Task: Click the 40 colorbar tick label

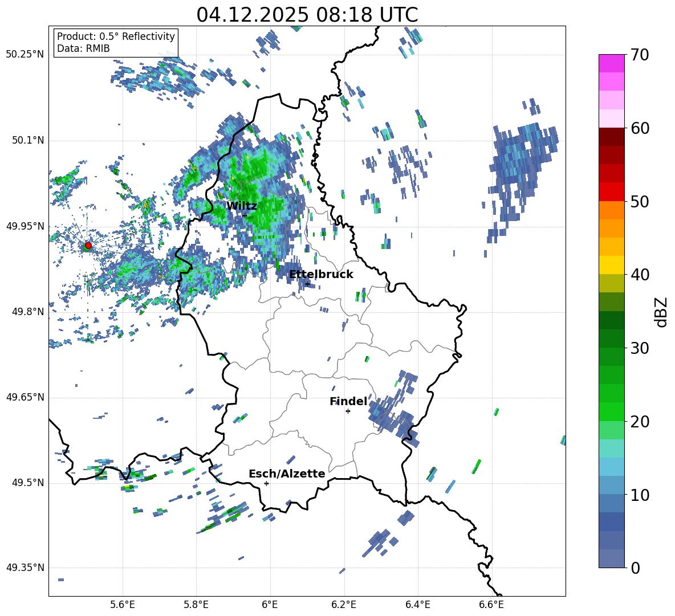Action: [640, 275]
